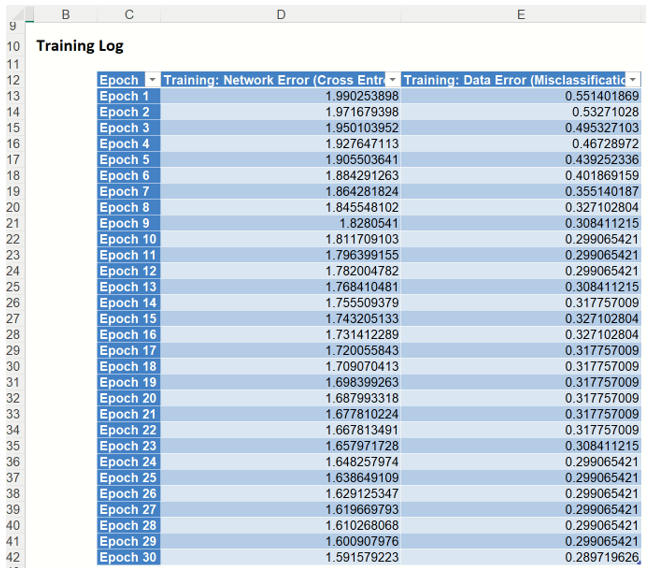Open the Data Error column filter dropdown
The image size is (649, 568).
click(x=632, y=79)
